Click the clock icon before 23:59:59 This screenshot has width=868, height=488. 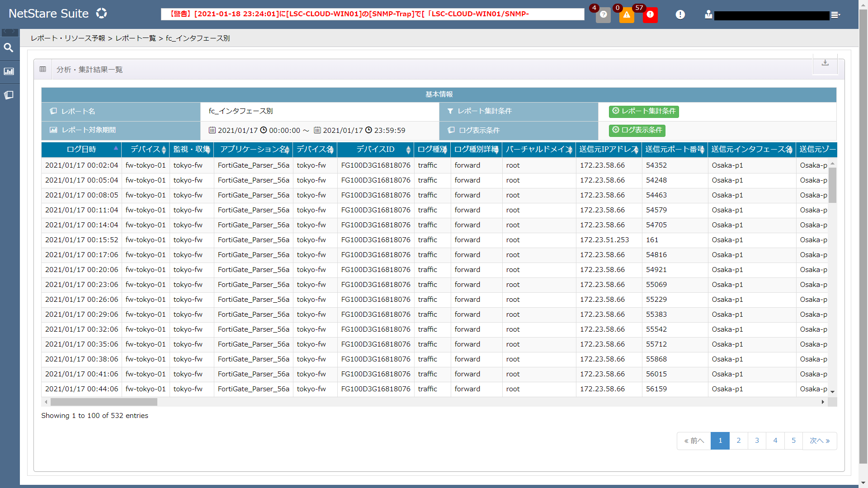368,130
